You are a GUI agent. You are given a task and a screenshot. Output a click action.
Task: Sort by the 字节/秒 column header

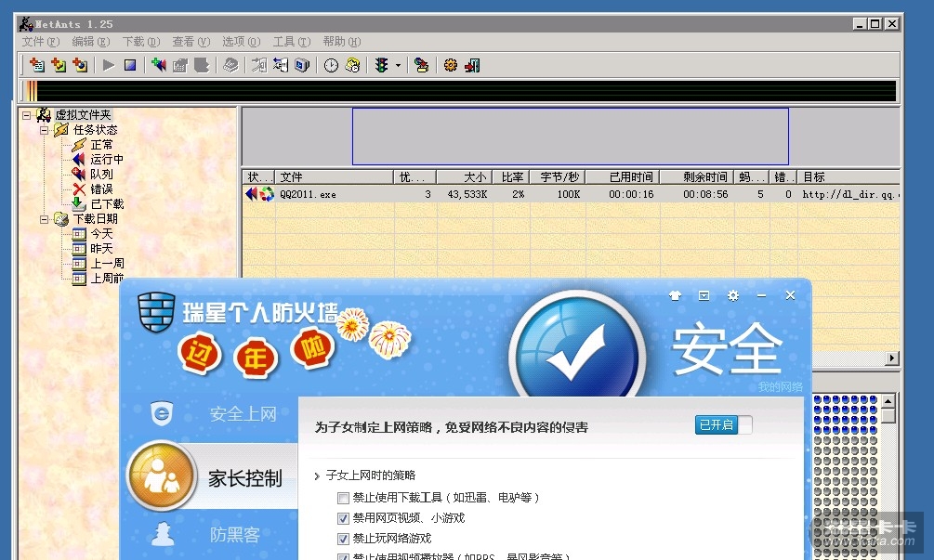click(x=559, y=176)
